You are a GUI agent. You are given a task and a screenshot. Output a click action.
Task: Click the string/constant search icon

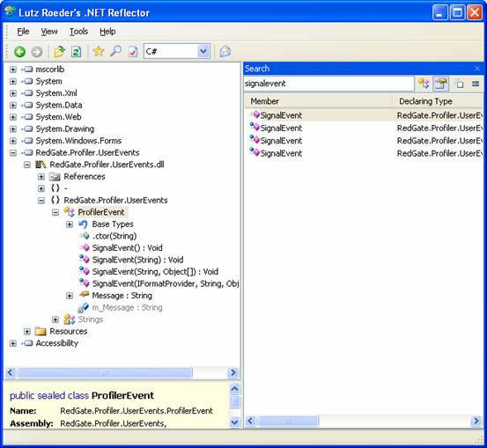(x=459, y=84)
